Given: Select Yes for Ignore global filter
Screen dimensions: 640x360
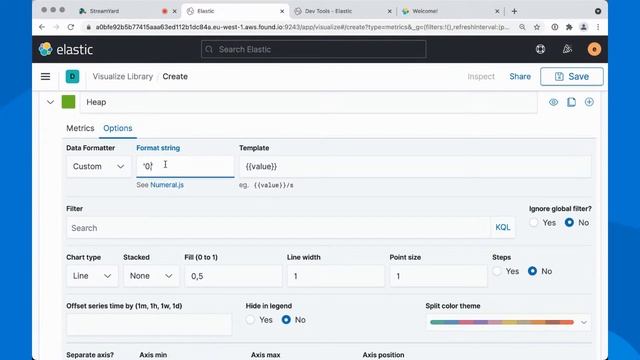Looking at the screenshot, I should coord(534,222).
